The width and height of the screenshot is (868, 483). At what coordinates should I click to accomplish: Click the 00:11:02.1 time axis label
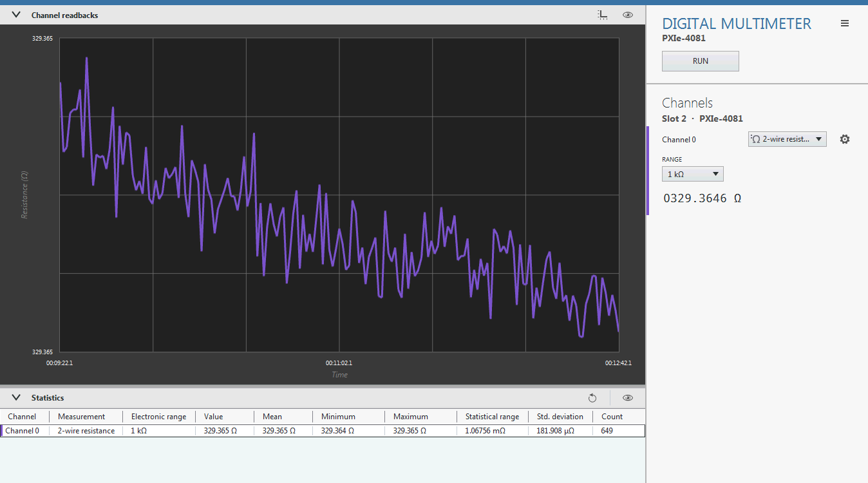click(339, 363)
